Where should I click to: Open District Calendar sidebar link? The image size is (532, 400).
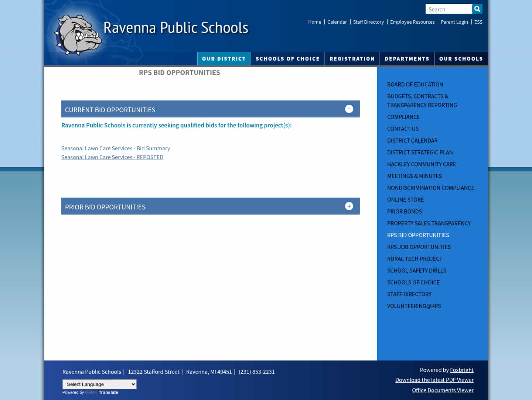412,141
